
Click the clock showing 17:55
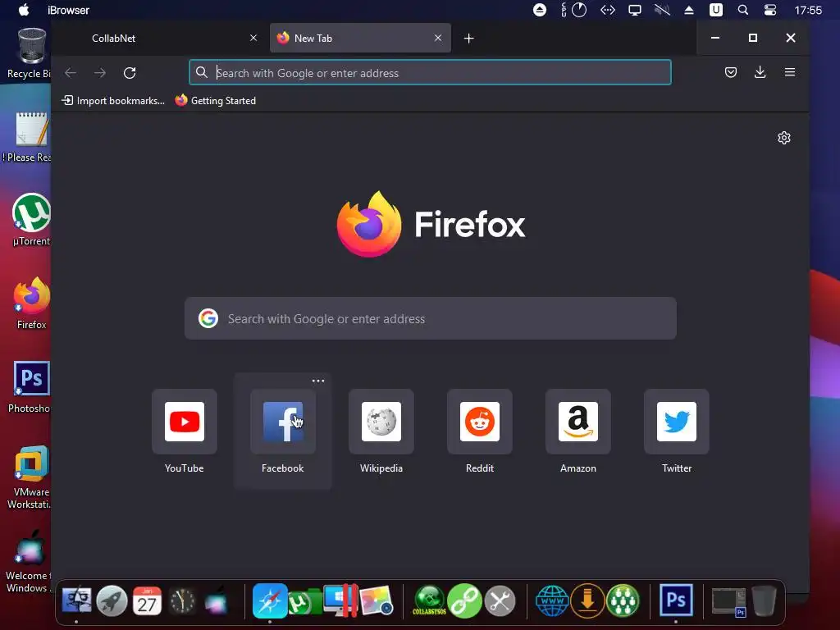pyautogui.click(x=808, y=10)
